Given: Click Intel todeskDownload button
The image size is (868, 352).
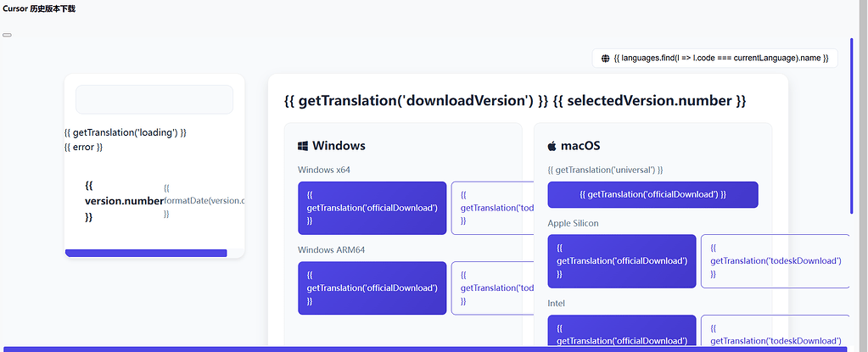Looking at the screenshot, I should (x=775, y=331).
